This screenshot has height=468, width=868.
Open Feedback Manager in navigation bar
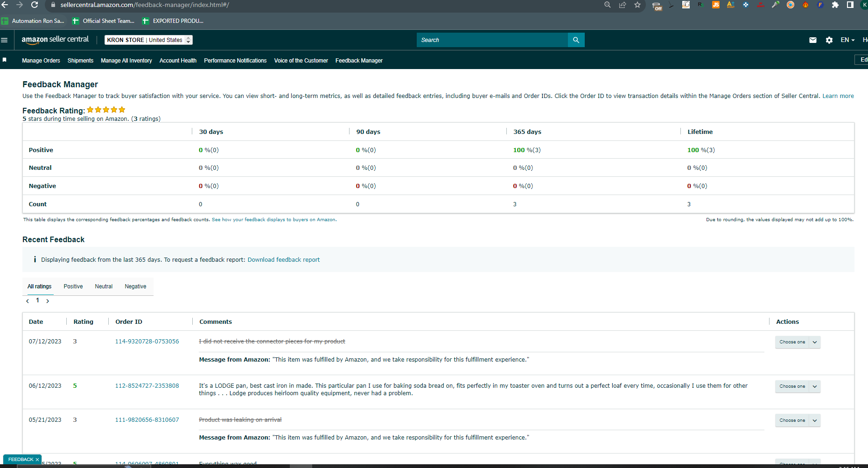[359, 61]
